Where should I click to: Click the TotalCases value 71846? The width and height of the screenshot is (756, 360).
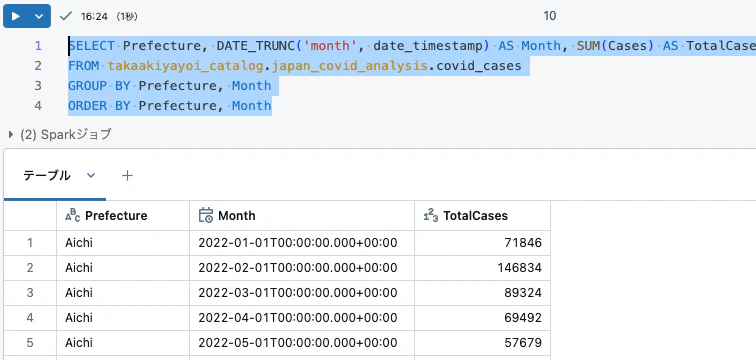pos(482,243)
